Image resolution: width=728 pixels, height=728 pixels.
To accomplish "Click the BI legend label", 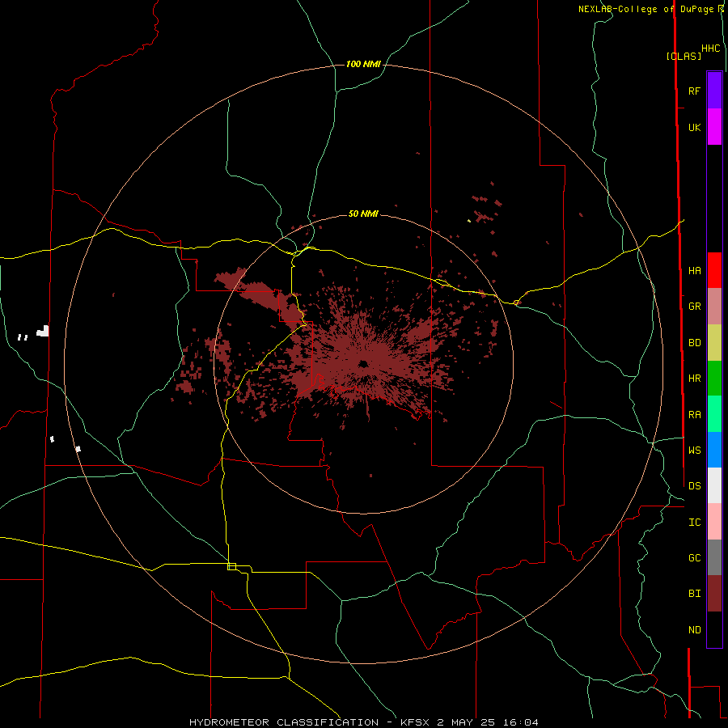I will tap(694, 594).
